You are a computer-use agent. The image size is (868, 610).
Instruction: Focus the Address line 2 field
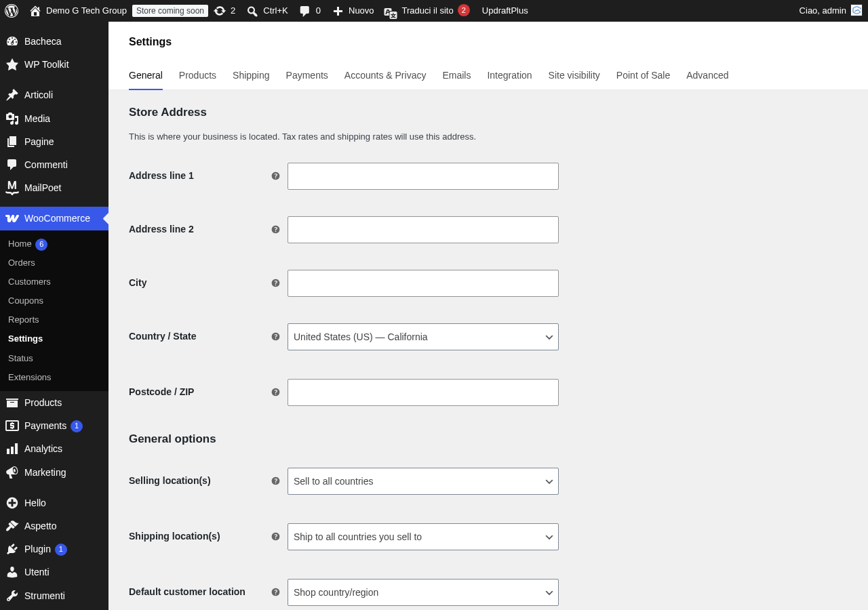point(423,230)
